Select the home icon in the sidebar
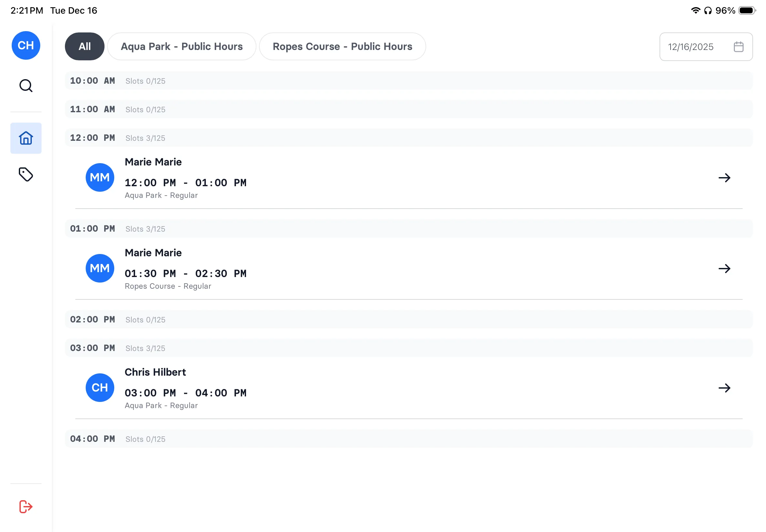Image resolution: width=766 pixels, height=532 pixels. (26, 138)
